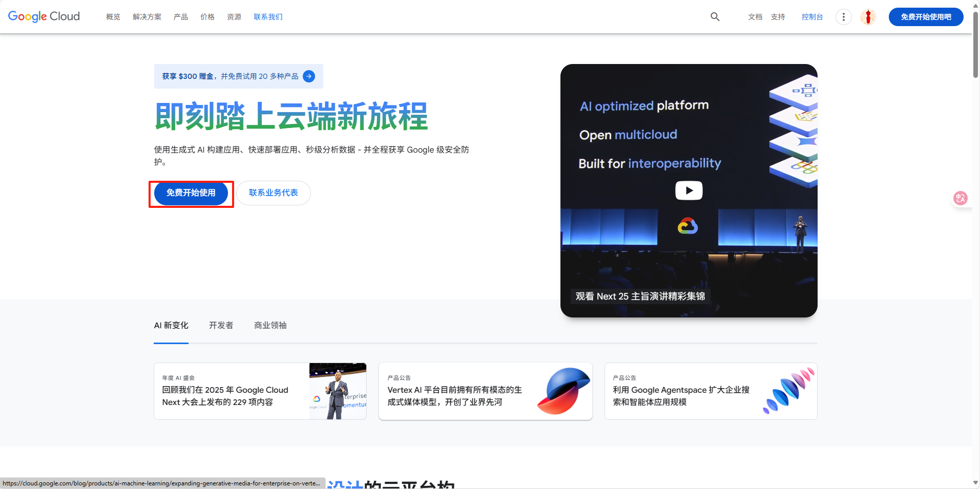Open the 获享 $300 赠金 promo banner
Screen dimensions: 980x489
(x=239, y=76)
